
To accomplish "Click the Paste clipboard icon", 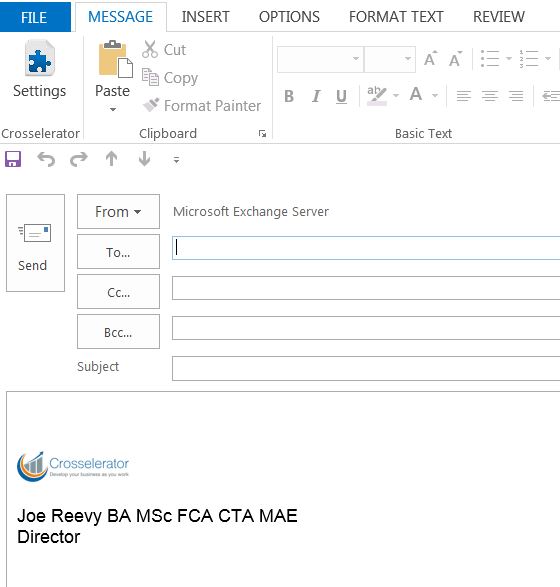I will pyautogui.click(x=115, y=59).
